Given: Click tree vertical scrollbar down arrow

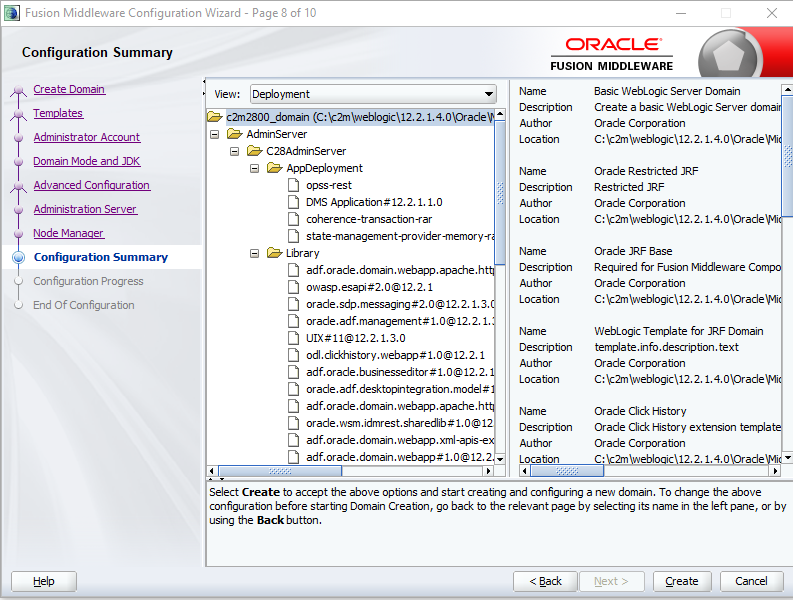Looking at the screenshot, I should pyautogui.click(x=500, y=459).
